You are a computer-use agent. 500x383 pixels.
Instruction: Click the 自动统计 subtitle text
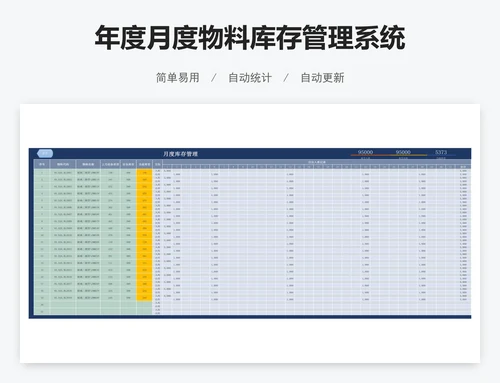250,78
